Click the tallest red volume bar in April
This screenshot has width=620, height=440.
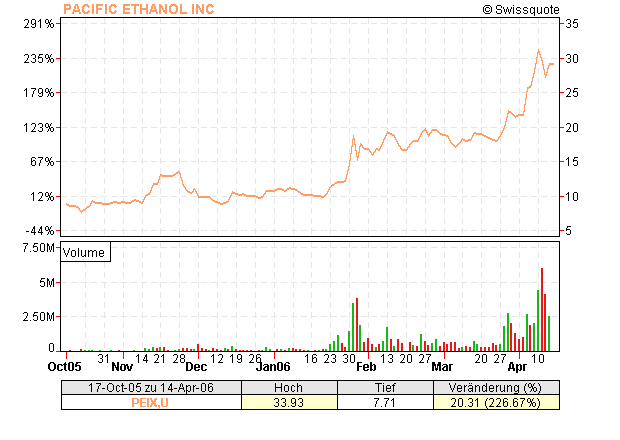542,310
